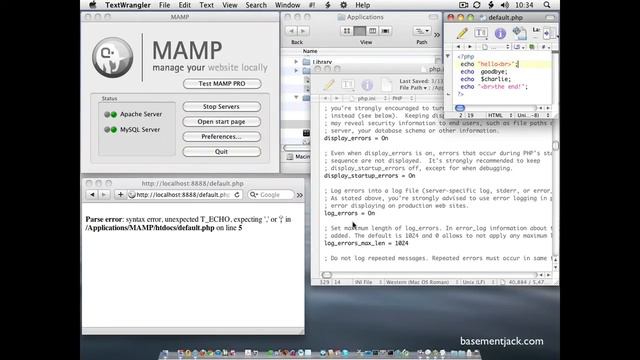640x360 pixels.
Task: Open the Text menu
Action: coord(206,5)
